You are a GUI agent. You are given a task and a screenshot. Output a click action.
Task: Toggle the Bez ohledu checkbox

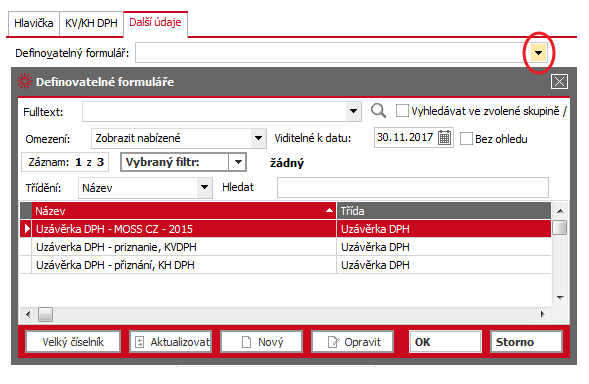tap(466, 139)
